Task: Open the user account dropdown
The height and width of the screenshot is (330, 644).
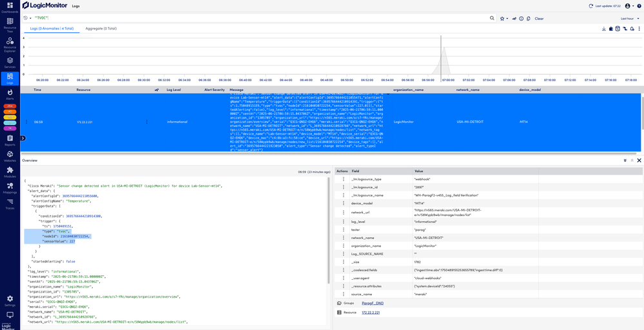Action: tap(629, 6)
